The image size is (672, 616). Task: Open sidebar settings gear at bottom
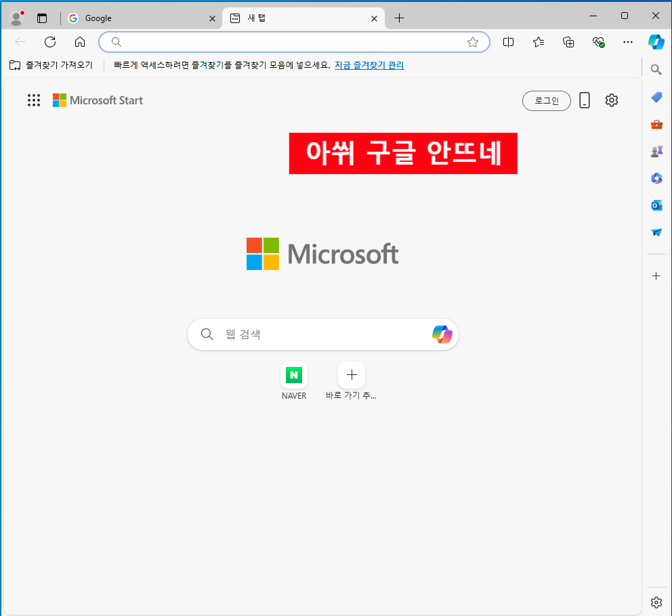(x=656, y=602)
